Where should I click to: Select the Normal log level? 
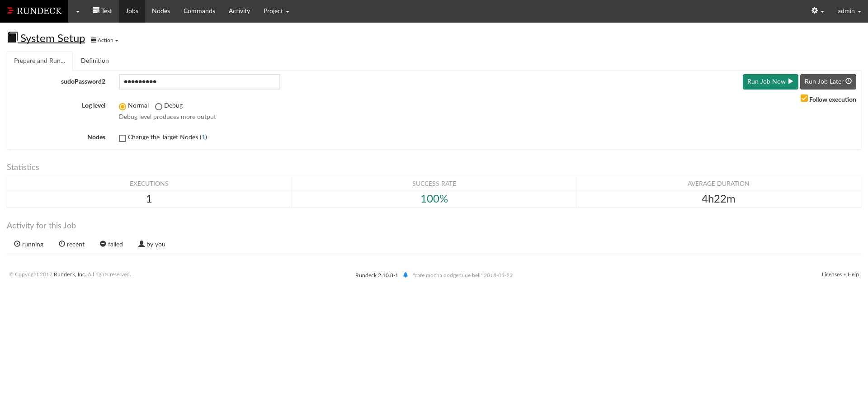[123, 107]
